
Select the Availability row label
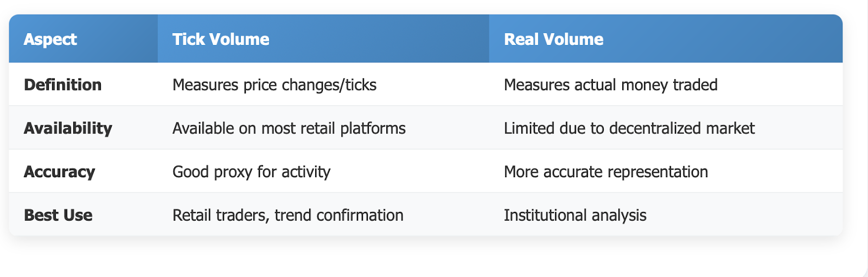coord(68,128)
